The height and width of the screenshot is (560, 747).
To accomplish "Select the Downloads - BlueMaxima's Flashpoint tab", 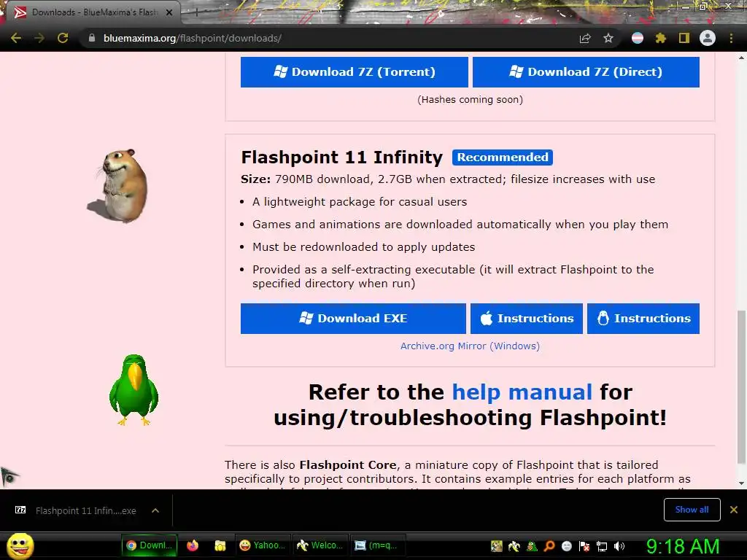I will pyautogui.click(x=93, y=12).
